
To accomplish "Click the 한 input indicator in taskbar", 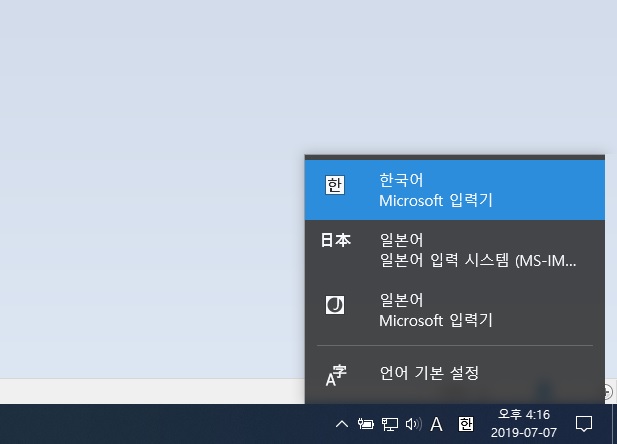I will pos(466,424).
